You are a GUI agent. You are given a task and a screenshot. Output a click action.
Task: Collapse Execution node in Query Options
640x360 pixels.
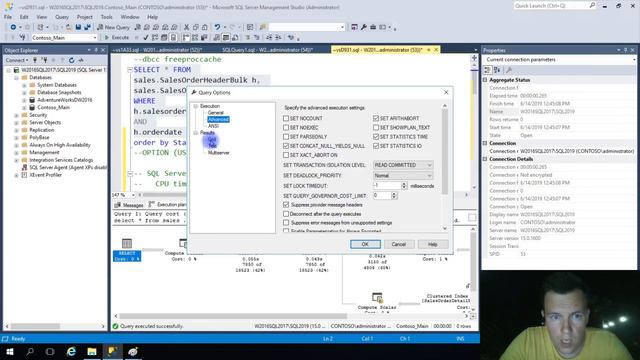coord(196,106)
